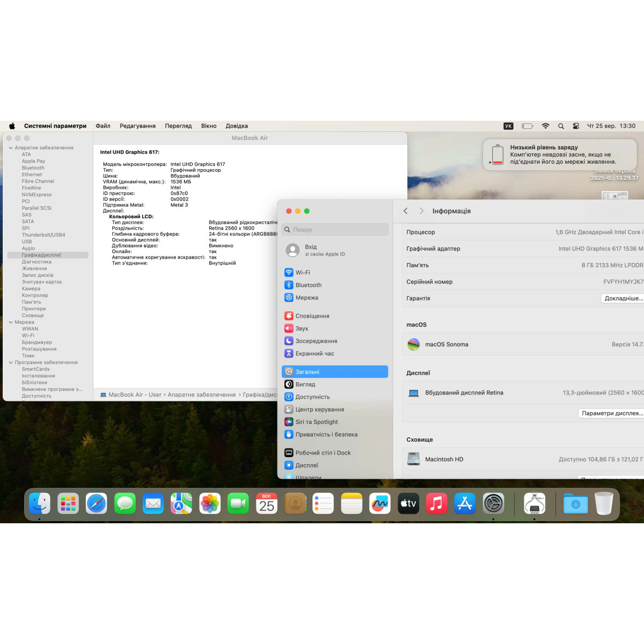
Task: Launch FaceTime from the Dock
Action: pos(238,503)
